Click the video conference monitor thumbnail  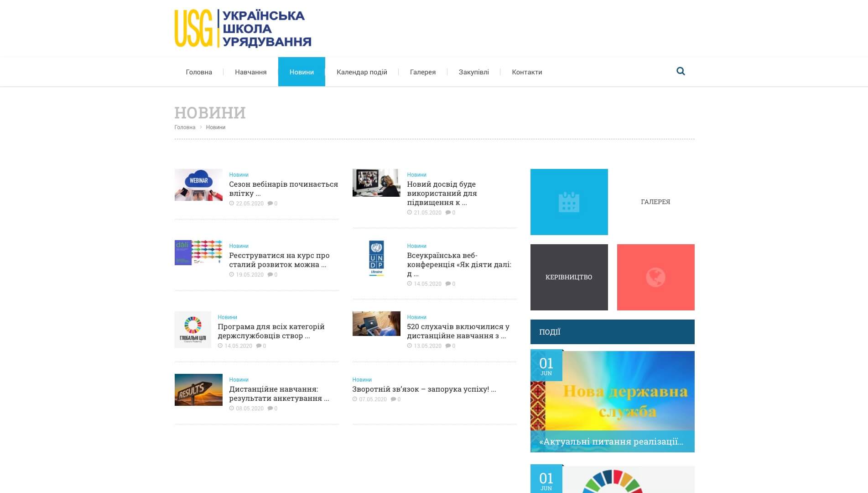click(x=376, y=183)
